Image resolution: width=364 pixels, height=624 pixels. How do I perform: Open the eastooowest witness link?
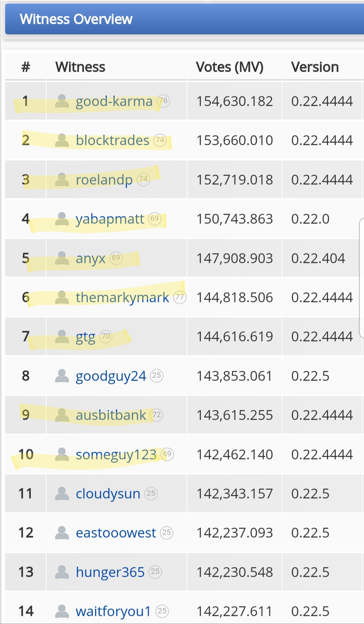pyautogui.click(x=116, y=533)
